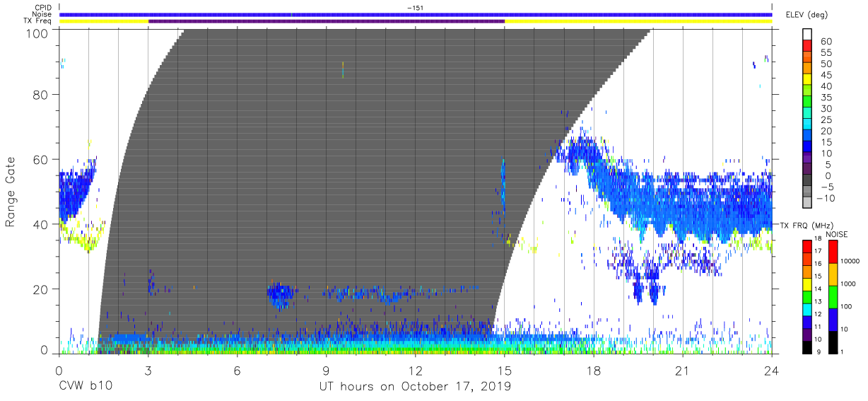Click the '12' tick on the UT hours axis
This screenshot has width=868, height=401.
click(416, 371)
